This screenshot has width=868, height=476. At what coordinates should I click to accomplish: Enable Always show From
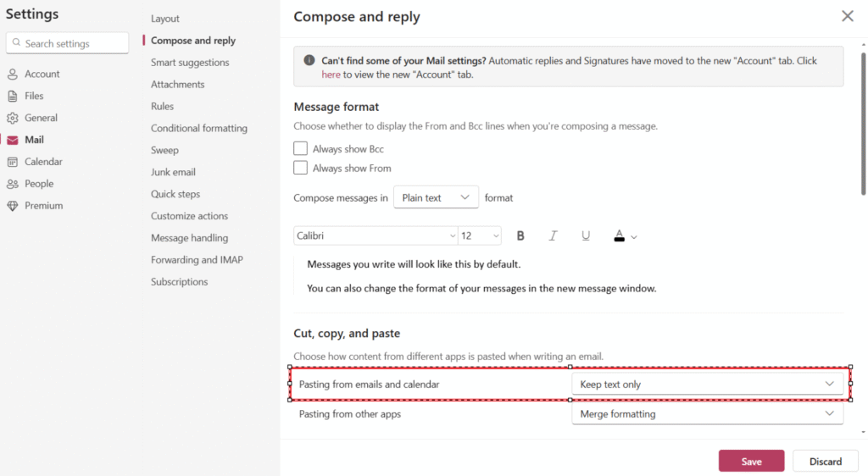[x=301, y=168]
